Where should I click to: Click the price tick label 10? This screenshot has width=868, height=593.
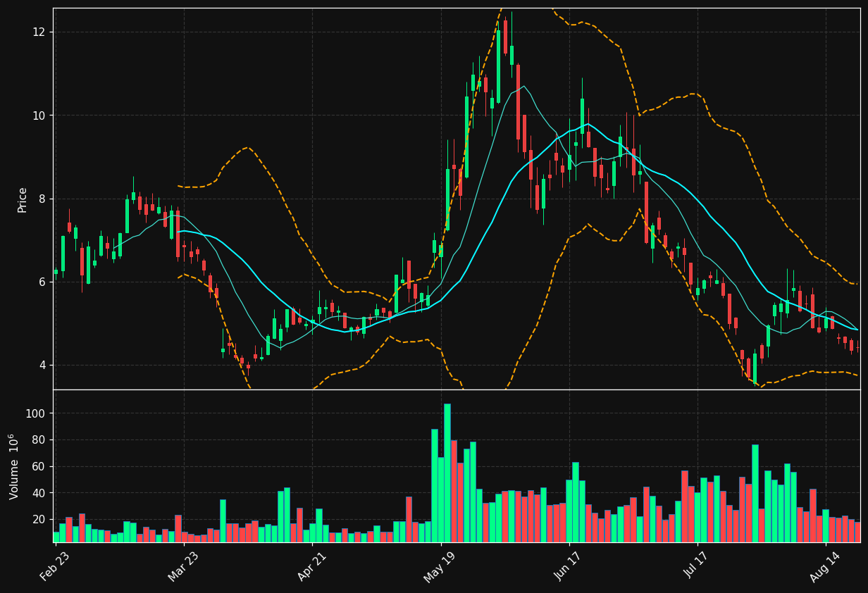click(38, 116)
